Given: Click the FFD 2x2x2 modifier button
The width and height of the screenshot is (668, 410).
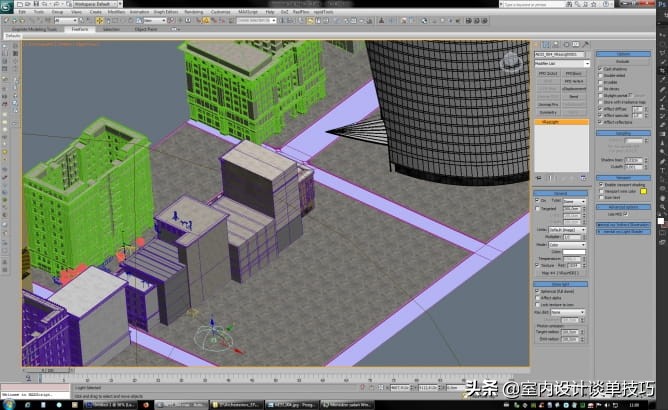Looking at the screenshot, I should pos(547,73).
